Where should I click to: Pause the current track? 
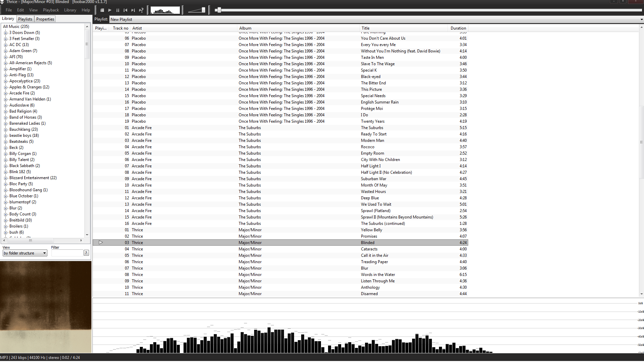pos(118,10)
